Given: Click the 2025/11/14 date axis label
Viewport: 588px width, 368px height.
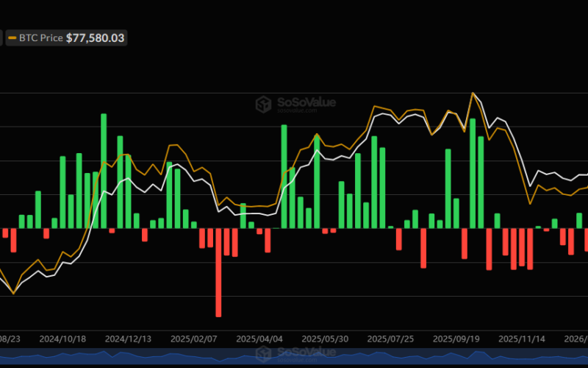Looking at the screenshot, I should [522, 339].
